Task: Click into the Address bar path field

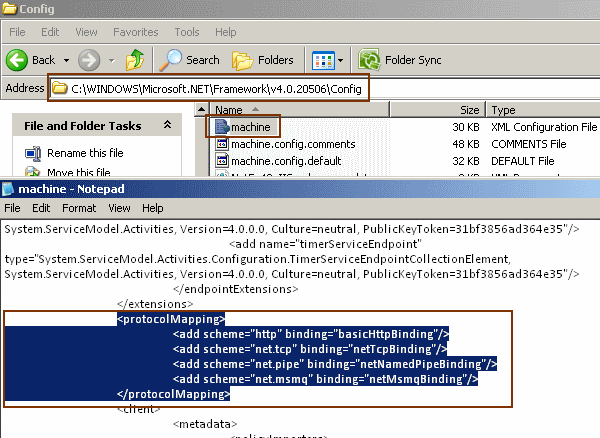Action: click(218, 88)
